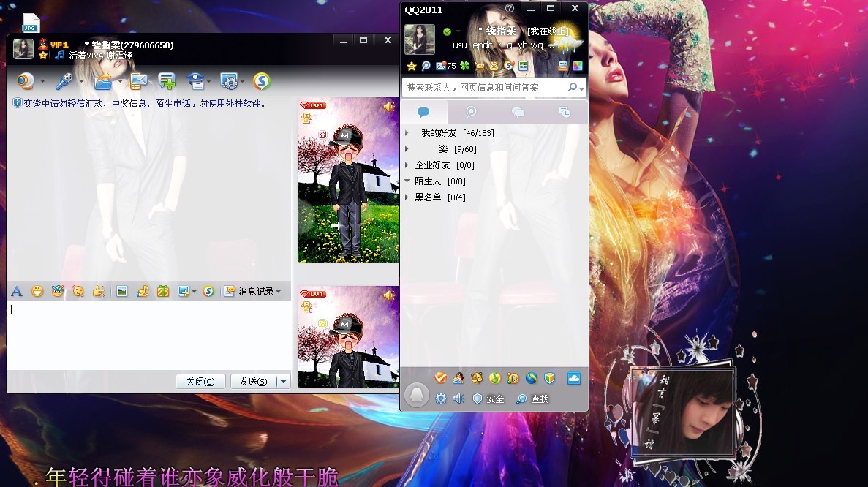The image size is (868, 487).
Task: Mute lower QQ Show avatar sound
Action: point(389,295)
